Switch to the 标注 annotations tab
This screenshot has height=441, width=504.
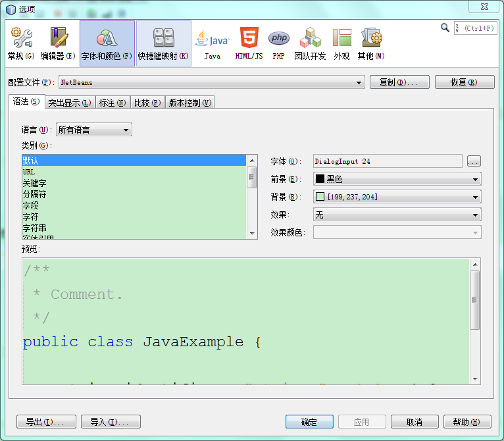pyautogui.click(x=113, y=103)
